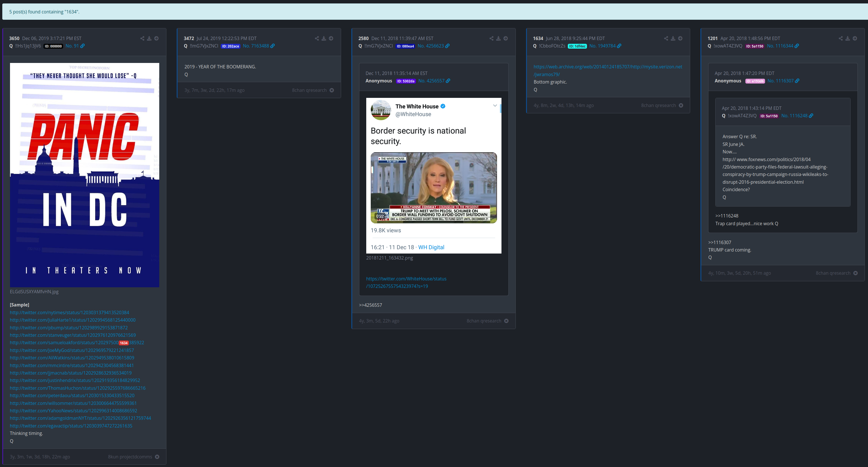Screen dimensions: 868x467
Task: Click filename 20181211_163432.png
Action: pos(389,258)
